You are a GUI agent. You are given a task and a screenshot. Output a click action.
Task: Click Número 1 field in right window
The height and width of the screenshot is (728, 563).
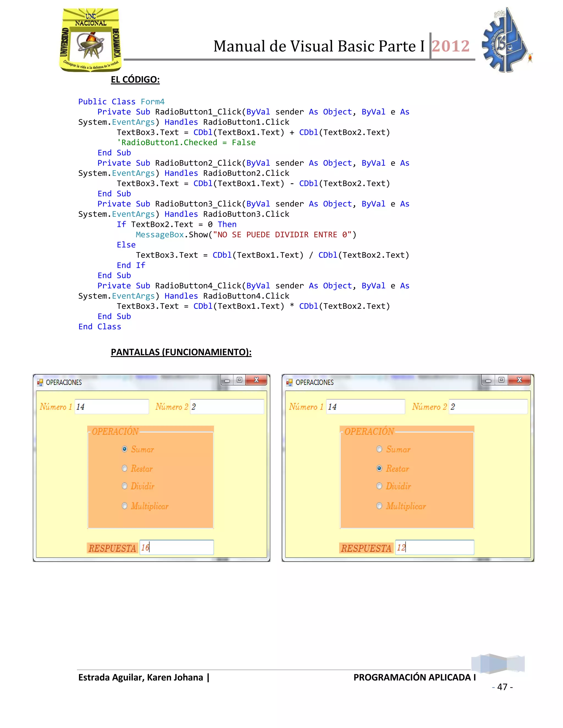tap(366, 407)
